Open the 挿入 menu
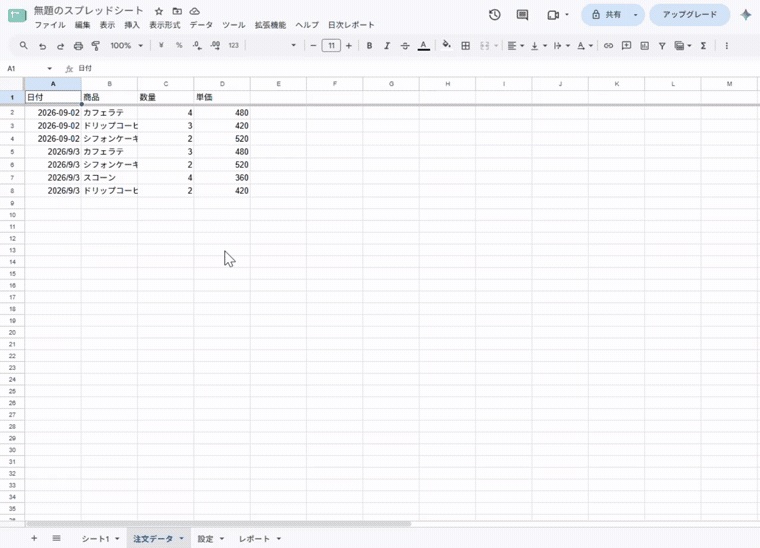The height and width of the screenshot is (548, 760). click(132, 25)
